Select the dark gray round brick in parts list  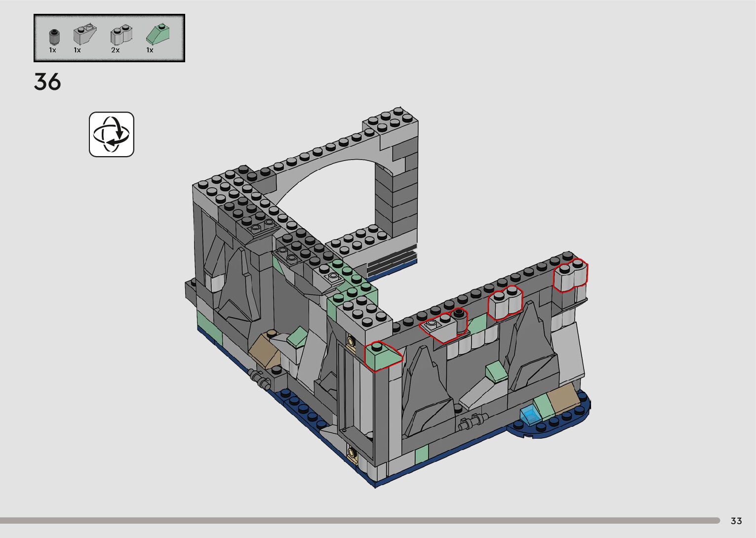pos(54,37)
